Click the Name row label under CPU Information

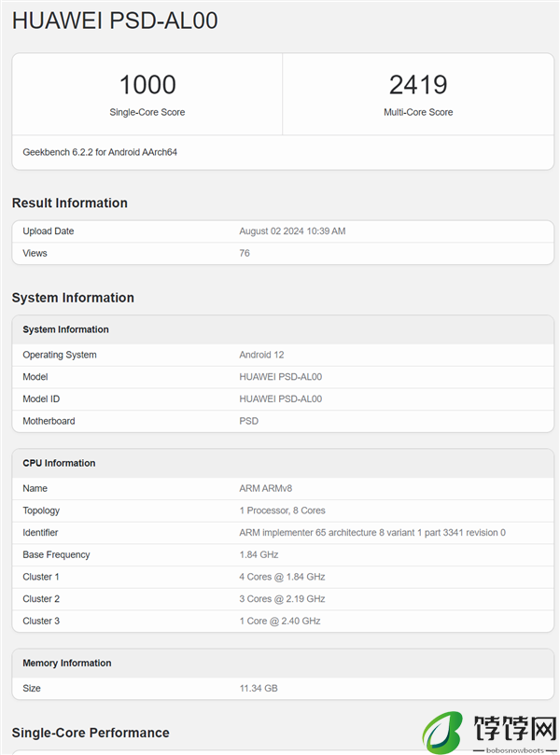pyautogui.click(x=35, y=488)
